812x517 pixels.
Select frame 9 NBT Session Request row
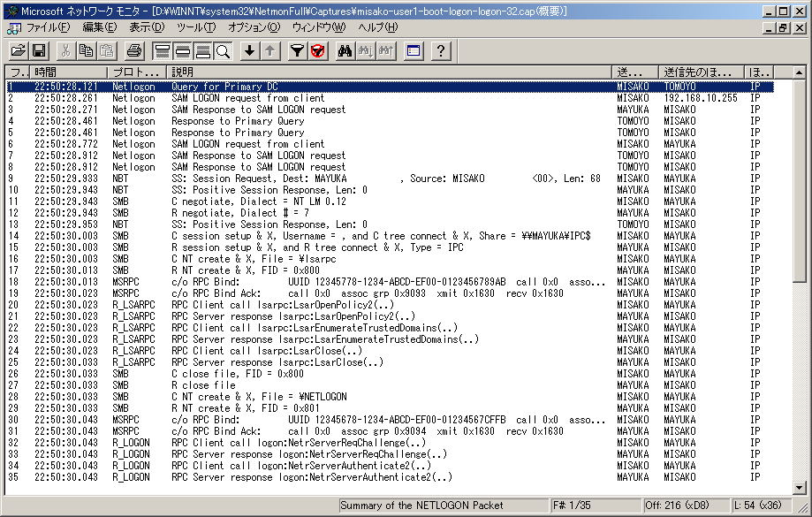(390, 179)
